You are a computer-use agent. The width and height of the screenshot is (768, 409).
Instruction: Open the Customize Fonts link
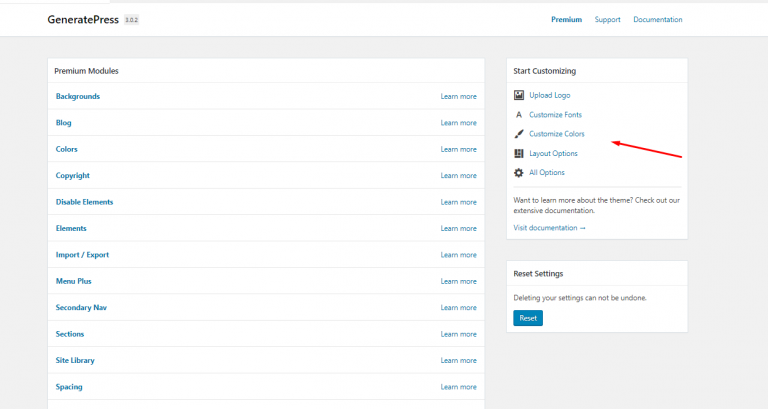pyautogui.click(x=555, y=115)
